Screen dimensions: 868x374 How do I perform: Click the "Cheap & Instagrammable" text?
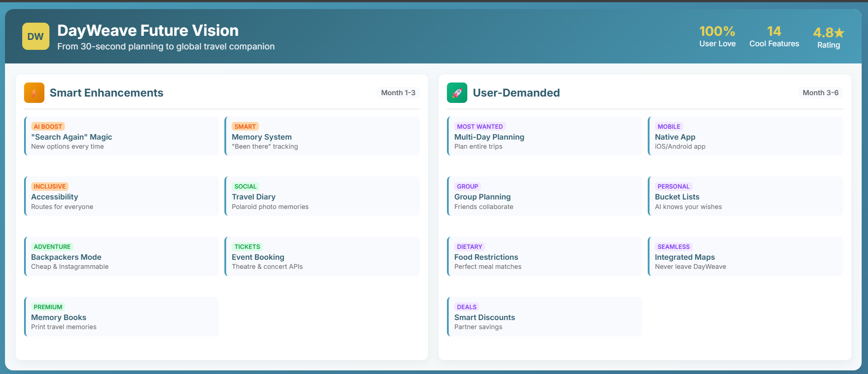70,267
